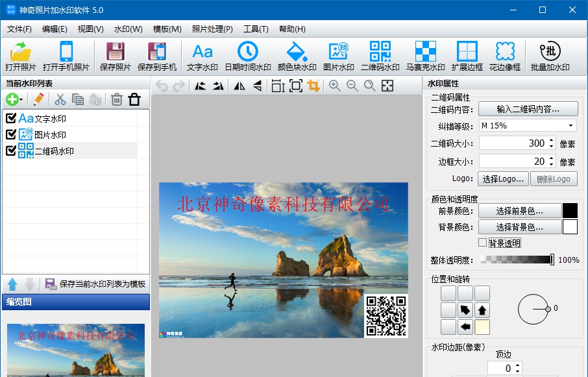
Task: Activate the 马赛克水印 mosaic tool
Action: 424,55
